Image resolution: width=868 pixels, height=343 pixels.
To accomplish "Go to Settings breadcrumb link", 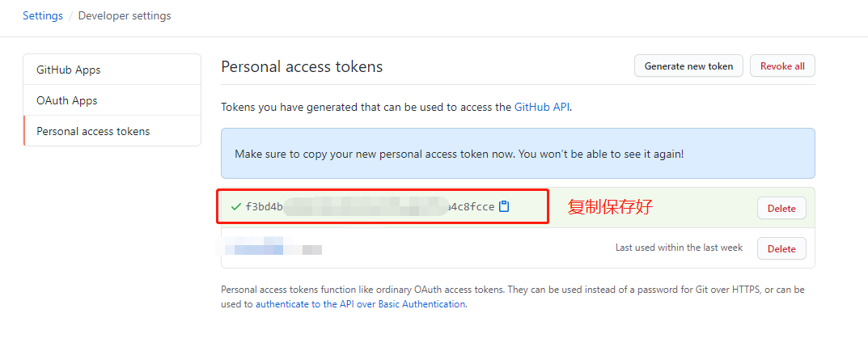I will click(43, 15).
